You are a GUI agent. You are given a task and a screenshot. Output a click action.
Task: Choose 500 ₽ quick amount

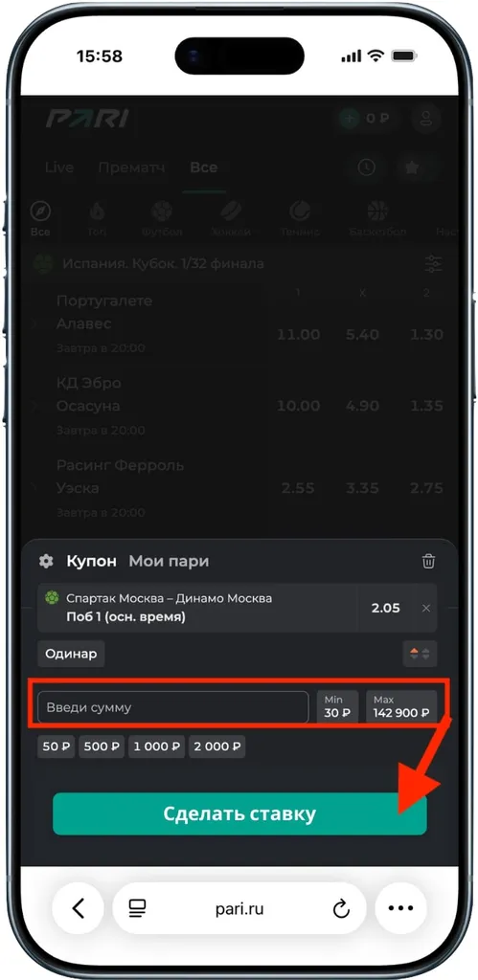tap(102, 746)
